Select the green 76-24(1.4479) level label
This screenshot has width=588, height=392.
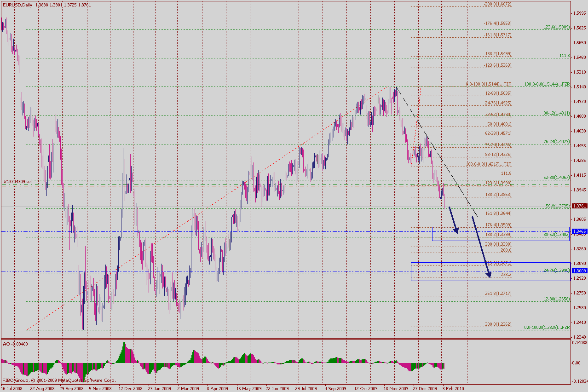[x=557, y=142]
